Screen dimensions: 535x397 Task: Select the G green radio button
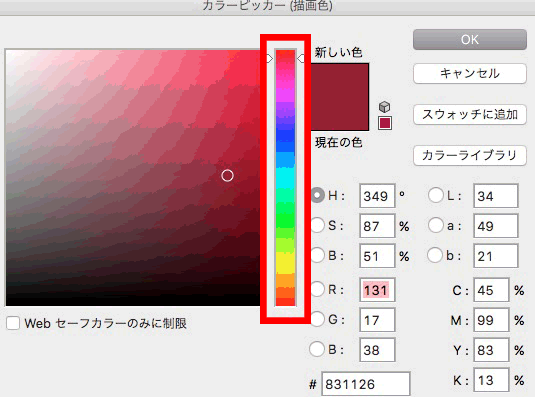tap(317, 319)
